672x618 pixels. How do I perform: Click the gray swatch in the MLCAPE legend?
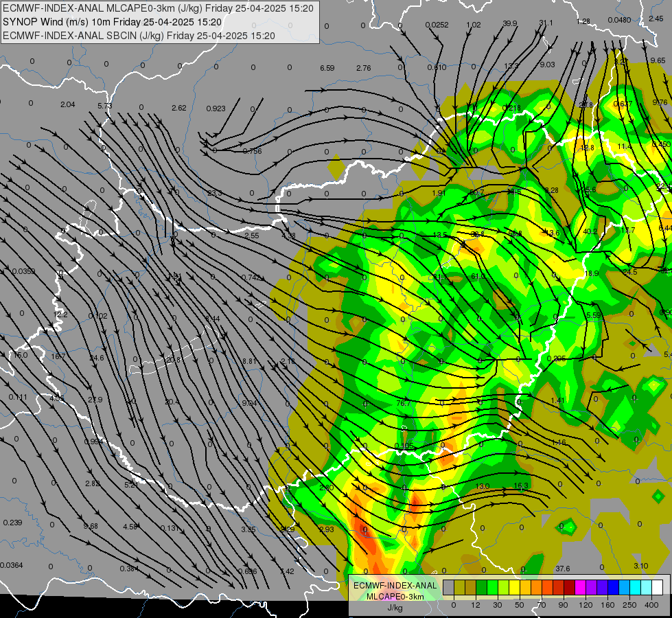click(449, 587)
